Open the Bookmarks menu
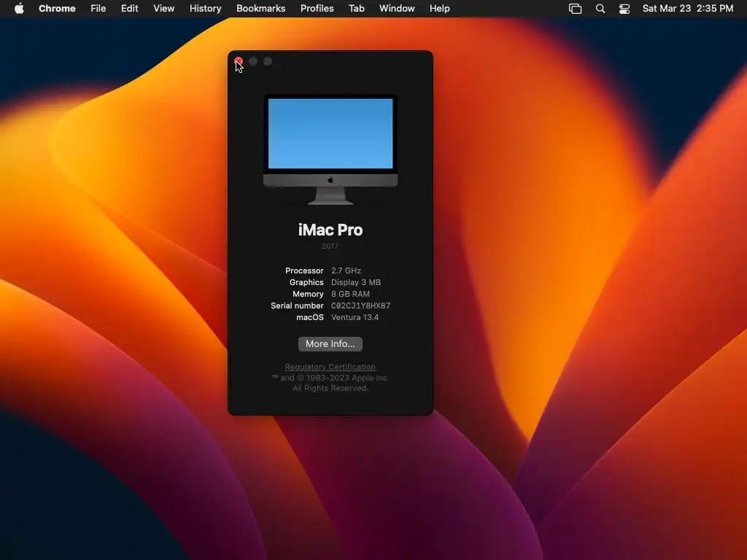The image size is (747, 560). tap(260, 9)
